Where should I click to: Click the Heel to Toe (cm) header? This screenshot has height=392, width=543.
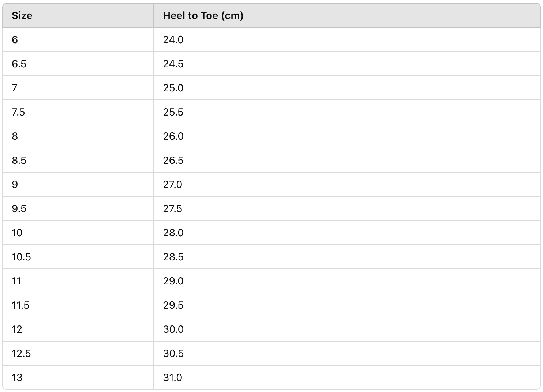(203, 16)
